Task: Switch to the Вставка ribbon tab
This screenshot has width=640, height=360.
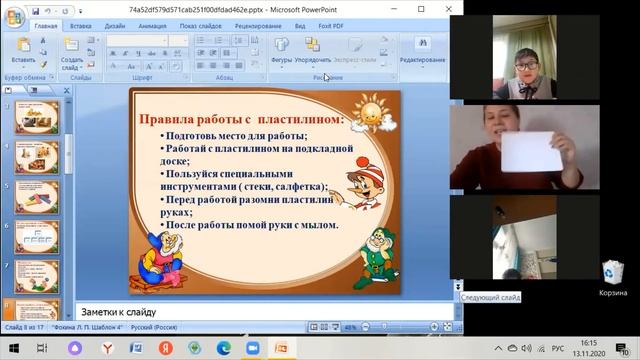Action: 80,26
